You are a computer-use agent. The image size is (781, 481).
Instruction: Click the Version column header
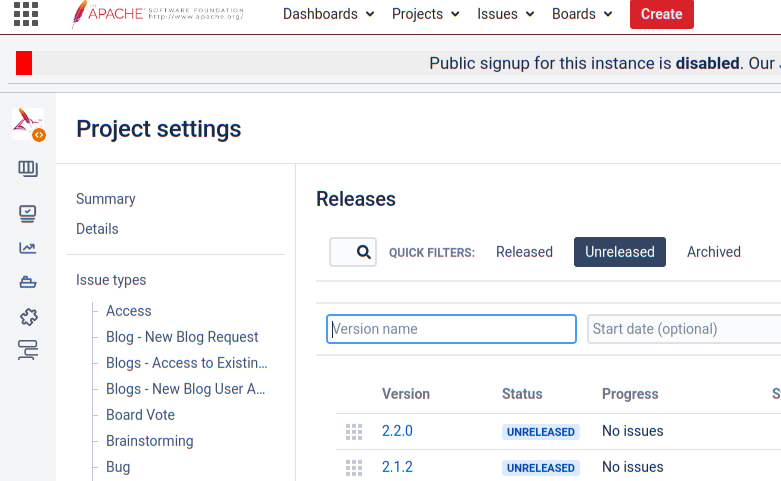(405, 394)
